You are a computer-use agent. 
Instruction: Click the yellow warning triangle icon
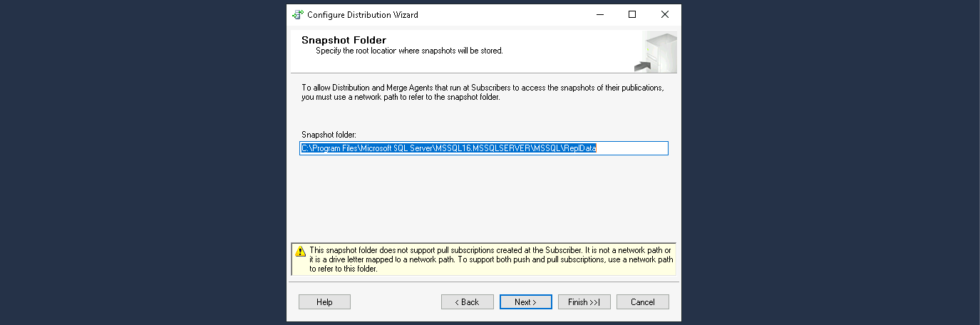tap(301, 251)
